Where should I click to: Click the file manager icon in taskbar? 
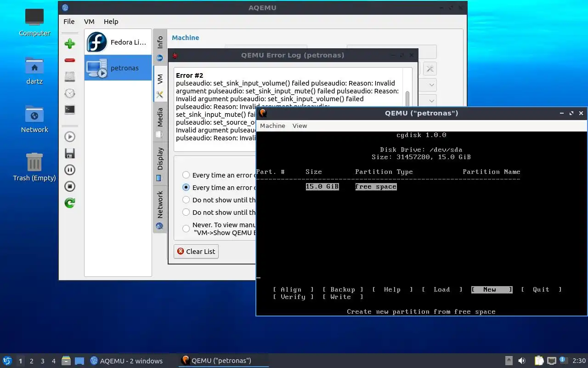point(66,361)
